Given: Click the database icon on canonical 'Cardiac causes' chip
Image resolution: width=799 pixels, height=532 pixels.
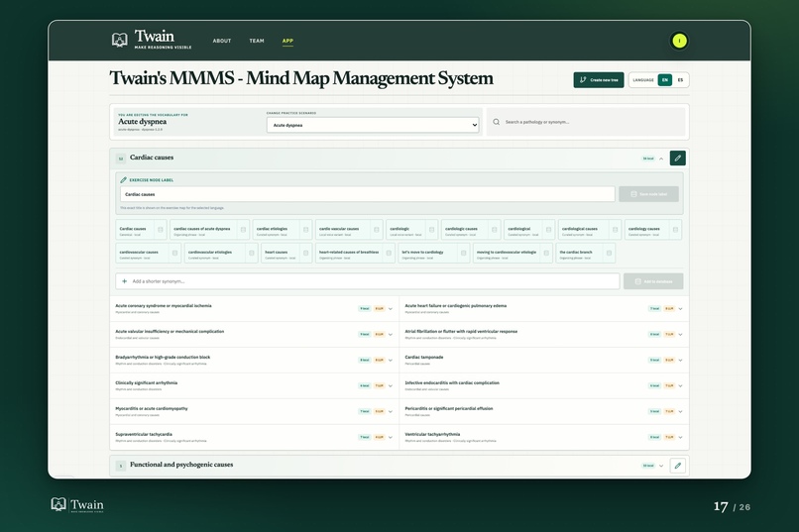Looking at the screenshot, I should [160, 230].
